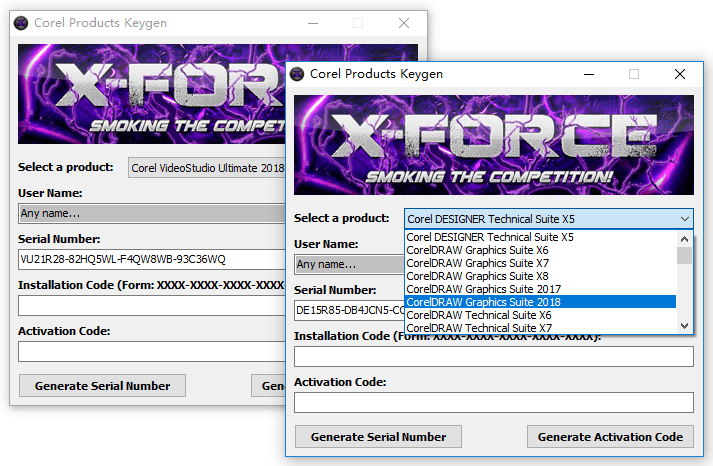Collapse the front window product dropdown arrow
The height and width of the screenshot is (466, 713).
(x=684, y=219)
